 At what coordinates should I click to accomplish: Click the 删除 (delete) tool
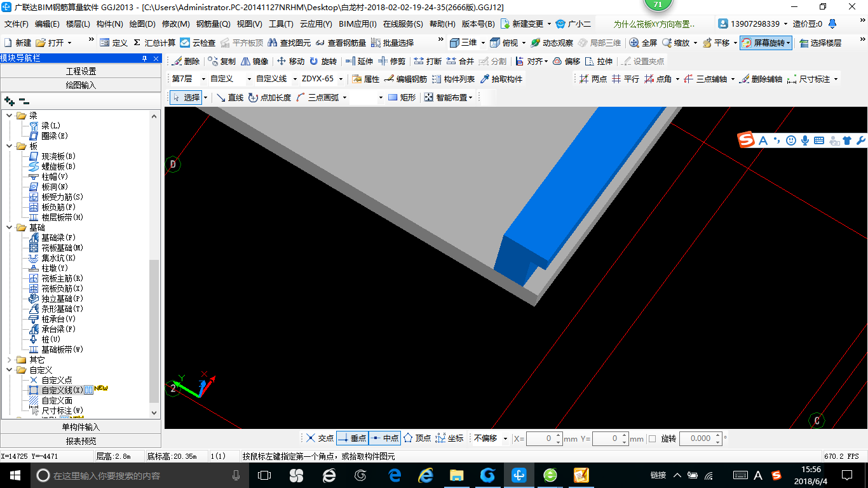click(186, 62)
